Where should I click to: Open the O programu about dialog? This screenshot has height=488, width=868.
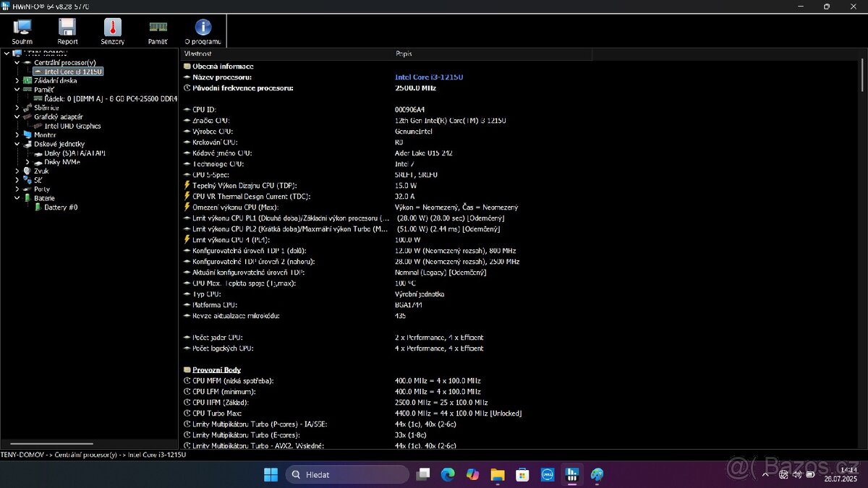click(203, 30)
